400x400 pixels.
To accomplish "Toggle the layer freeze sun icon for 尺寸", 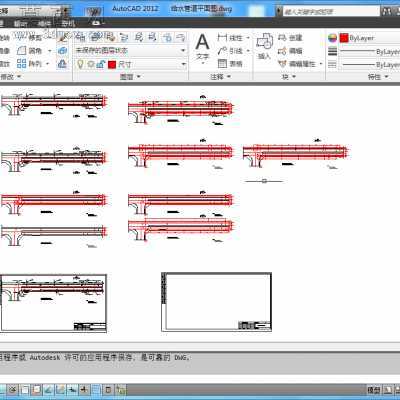I will [90, 64].
